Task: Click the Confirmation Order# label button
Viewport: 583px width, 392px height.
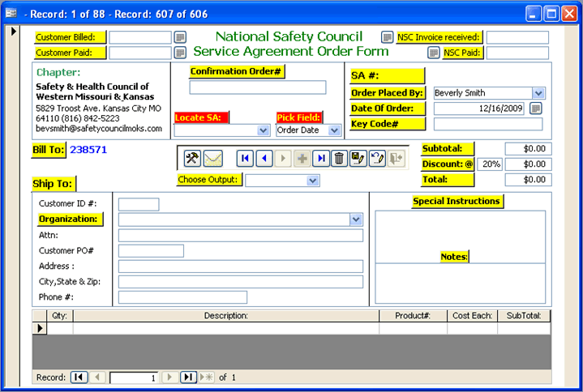Action: 237,71
